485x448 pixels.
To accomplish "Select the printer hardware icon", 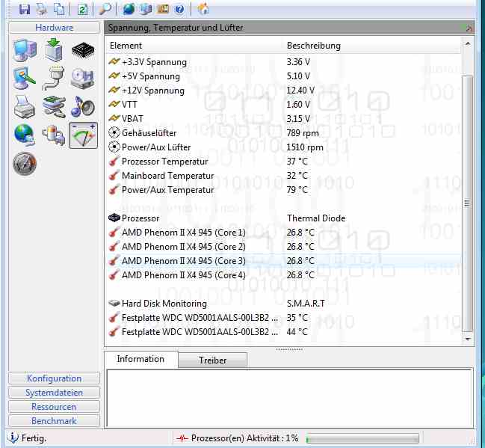I will pyautogui.click(x=25, y=107).
